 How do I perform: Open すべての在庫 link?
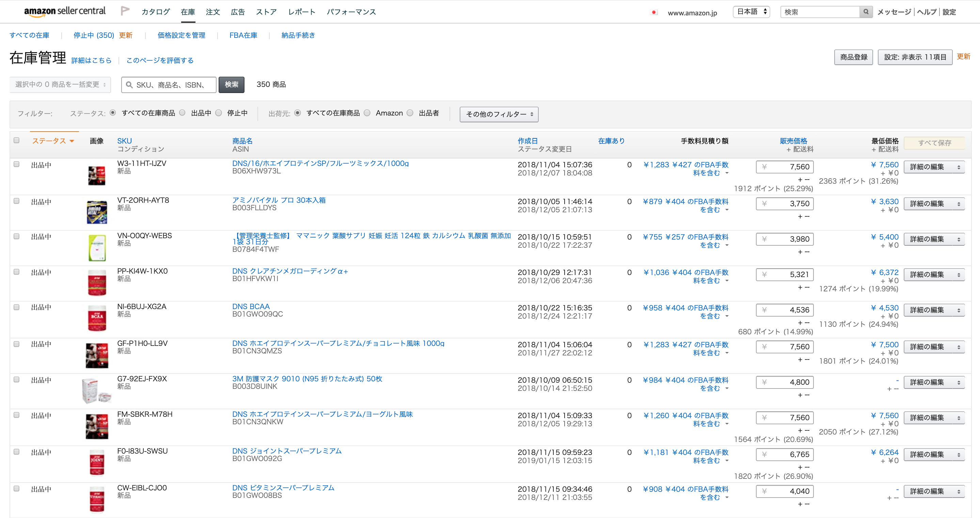(x=29, y=35)
